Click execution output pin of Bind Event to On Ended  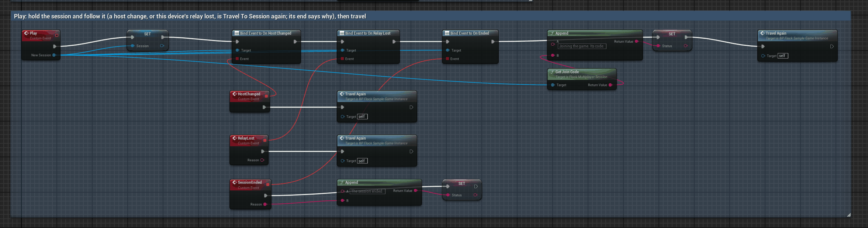click(493, 42)
